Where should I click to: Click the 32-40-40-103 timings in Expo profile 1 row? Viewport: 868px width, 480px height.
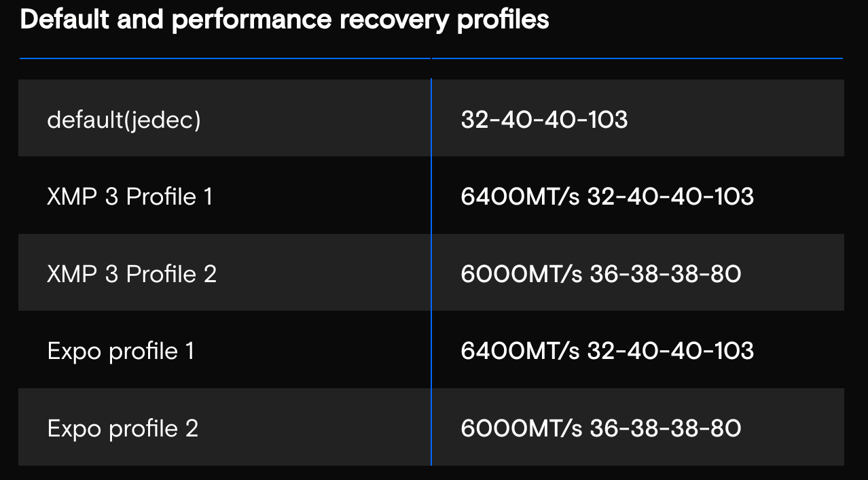tap(670, 352)
